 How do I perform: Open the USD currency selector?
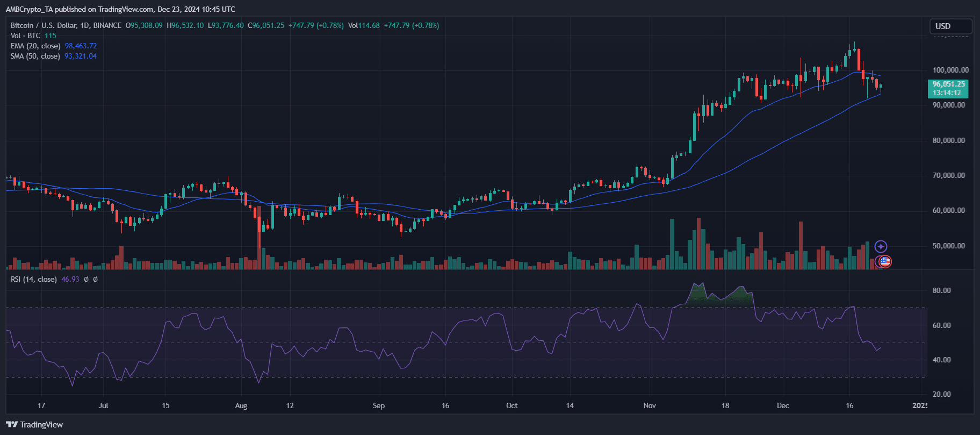[x=951, y=26]
